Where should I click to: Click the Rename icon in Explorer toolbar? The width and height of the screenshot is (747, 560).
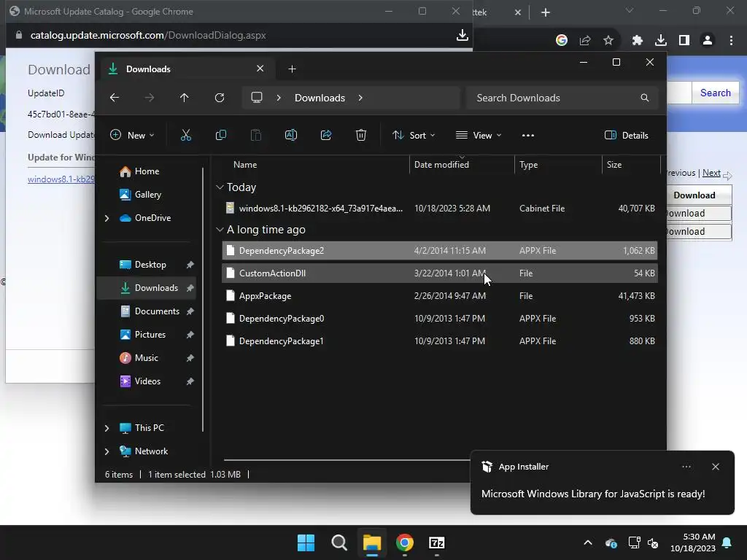click(x=291, y=135)
